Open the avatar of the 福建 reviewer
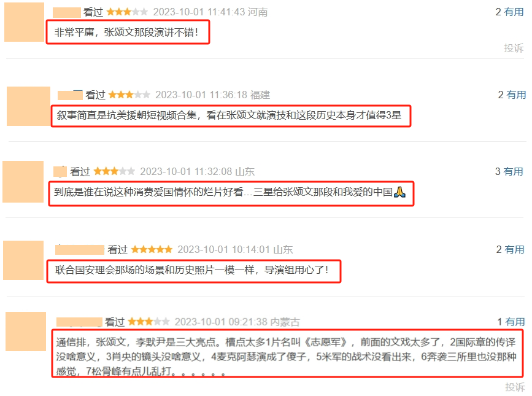Viewport: 532px width, 396px height. (28, 106)
